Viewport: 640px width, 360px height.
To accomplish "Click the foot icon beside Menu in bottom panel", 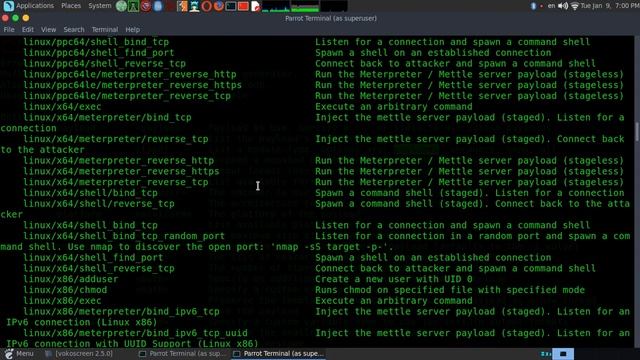I will pyautogui.click(x=9, y=353).
